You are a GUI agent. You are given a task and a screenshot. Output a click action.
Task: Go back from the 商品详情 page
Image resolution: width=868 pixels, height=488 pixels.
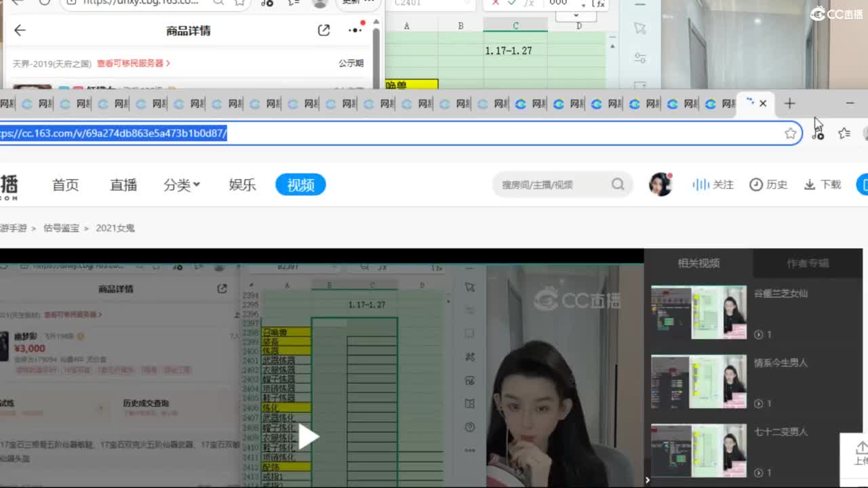coord(20,30)
